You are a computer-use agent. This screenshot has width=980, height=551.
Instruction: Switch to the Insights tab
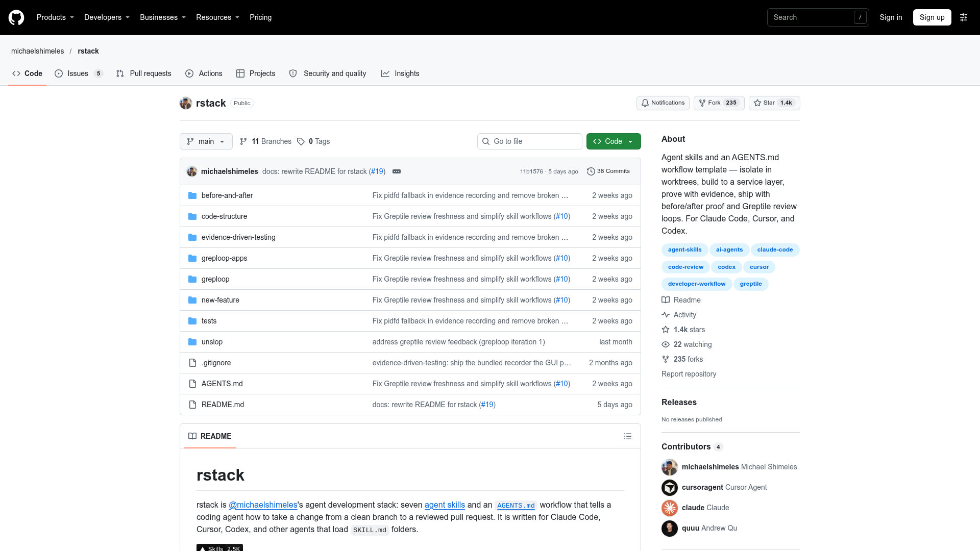[x=400, y=73]
